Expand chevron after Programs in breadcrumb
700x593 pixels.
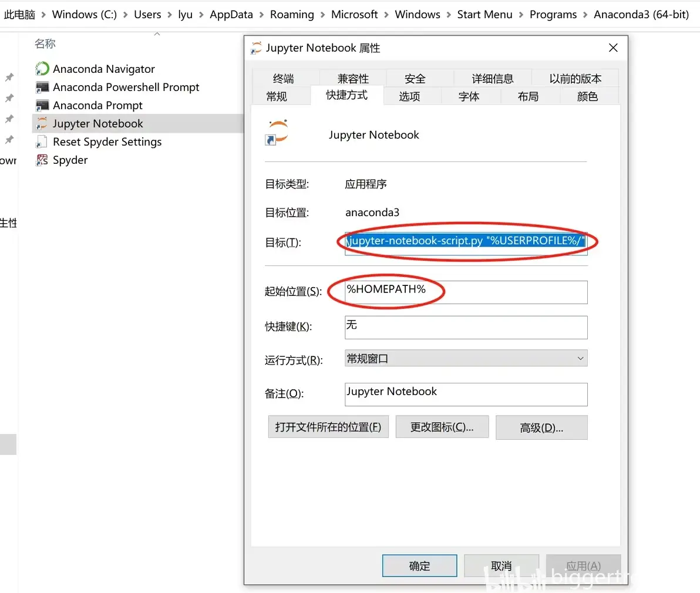click(x=585, y=15)
